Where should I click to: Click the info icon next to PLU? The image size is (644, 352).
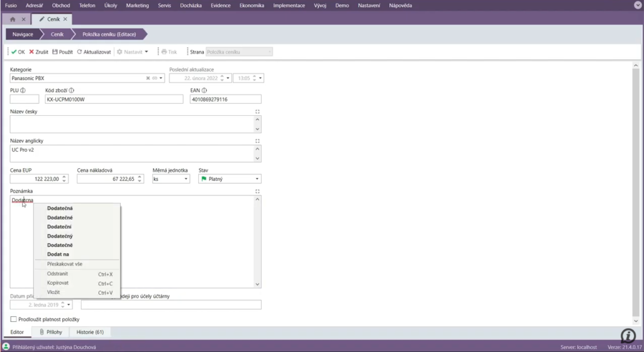tap(23, 91)
